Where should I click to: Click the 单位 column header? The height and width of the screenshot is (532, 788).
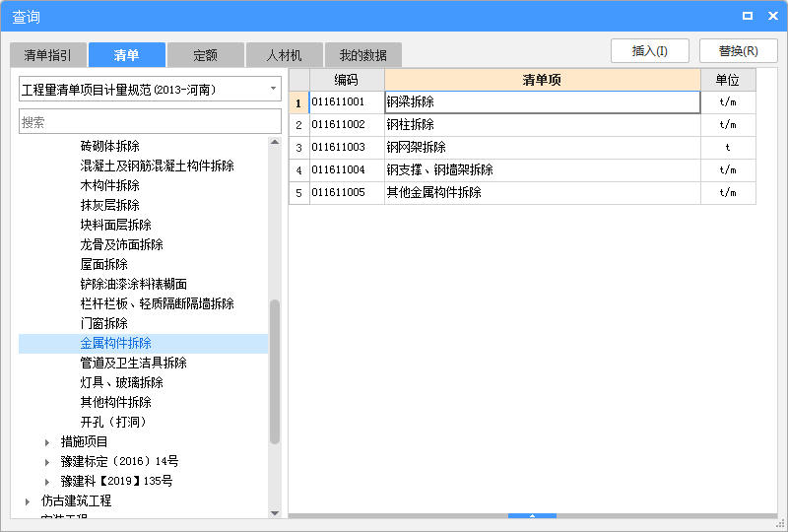728,80
